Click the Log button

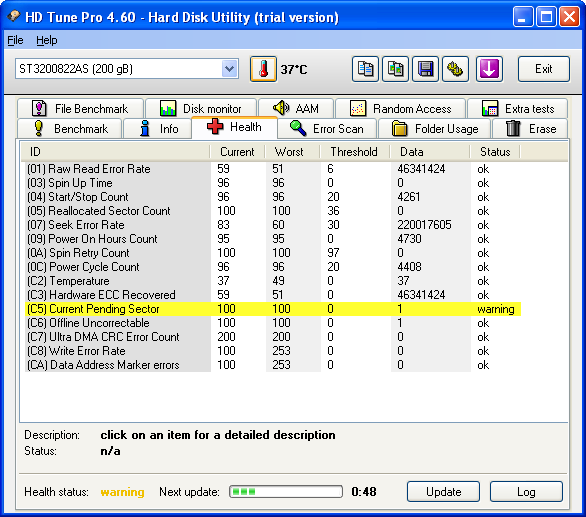click(526, 492)
